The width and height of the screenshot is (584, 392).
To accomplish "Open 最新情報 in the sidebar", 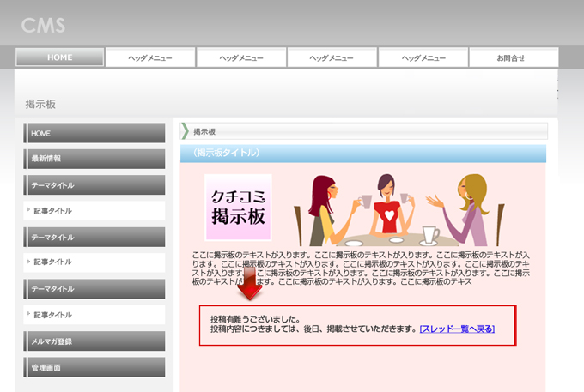I will pos(94,159).
